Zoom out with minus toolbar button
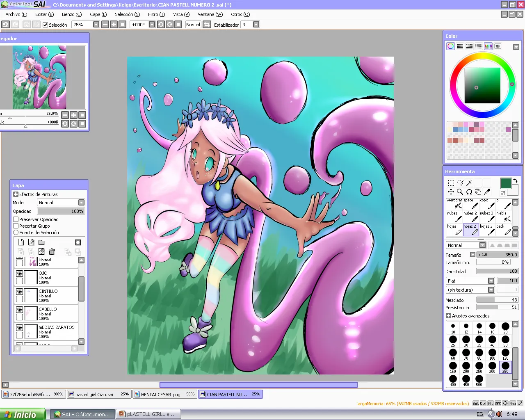 (105, 25)
